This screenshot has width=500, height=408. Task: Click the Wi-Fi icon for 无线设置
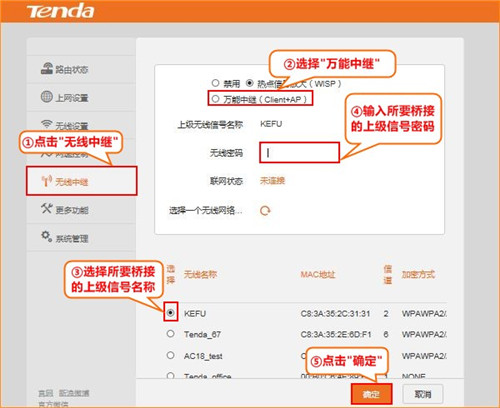pyautogui.click(x=47, y=124)
